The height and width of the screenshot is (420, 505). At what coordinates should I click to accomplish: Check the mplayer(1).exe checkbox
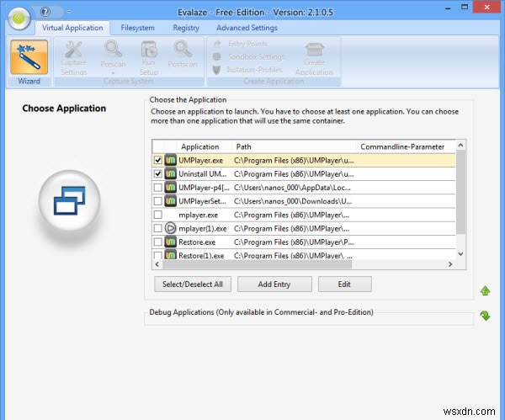(158, 228)
